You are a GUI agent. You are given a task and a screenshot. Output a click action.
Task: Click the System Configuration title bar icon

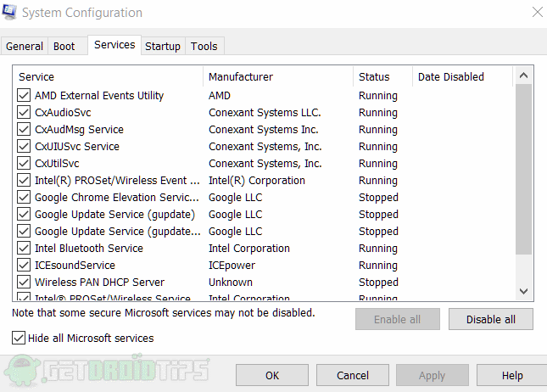(x=10, y=13)
